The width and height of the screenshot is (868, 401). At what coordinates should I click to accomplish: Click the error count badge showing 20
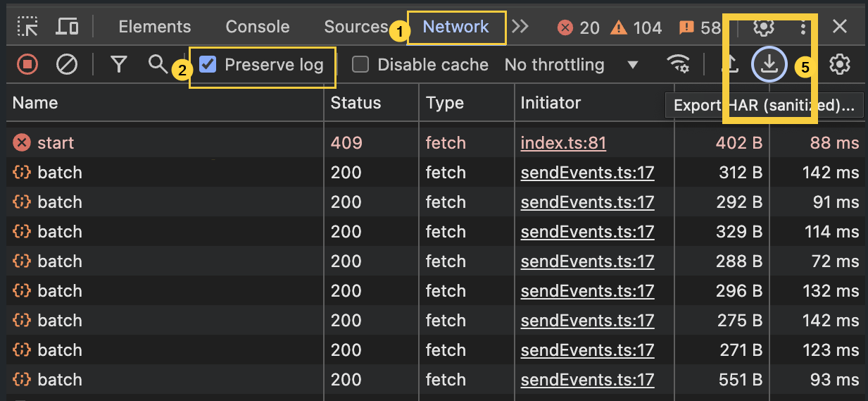pos(579,27)
